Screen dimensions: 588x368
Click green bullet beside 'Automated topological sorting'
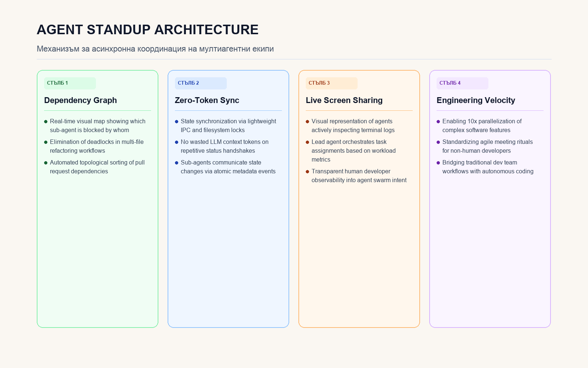[46, 163]
